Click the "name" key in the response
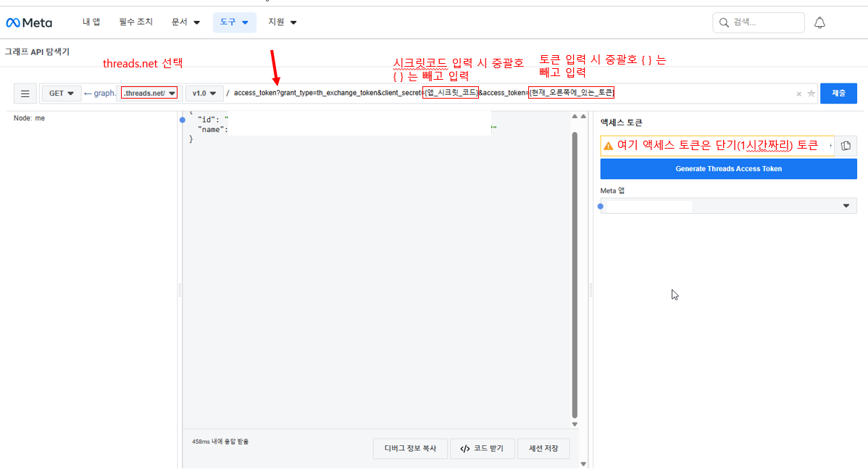The width and height of the screenshot is (868, 472). coord(210,130)
